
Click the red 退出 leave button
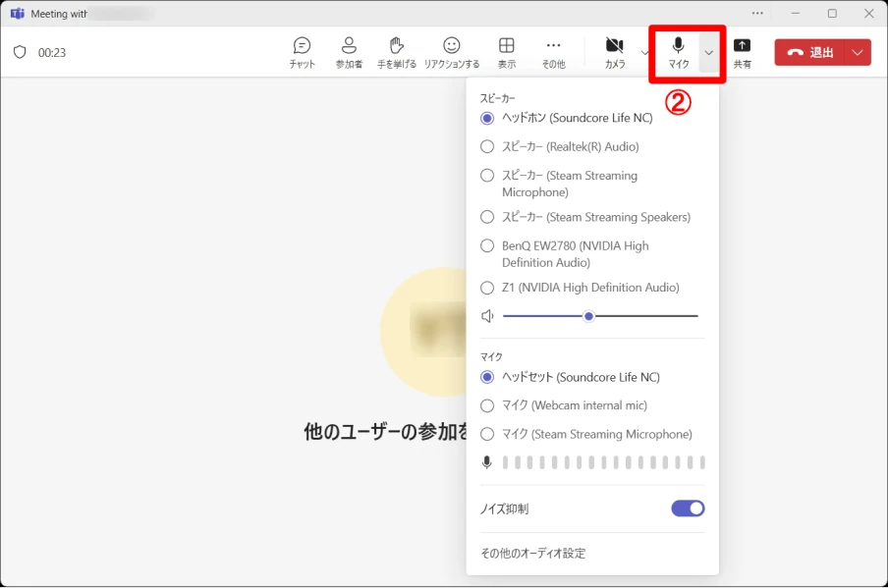[x=809, y=53]
